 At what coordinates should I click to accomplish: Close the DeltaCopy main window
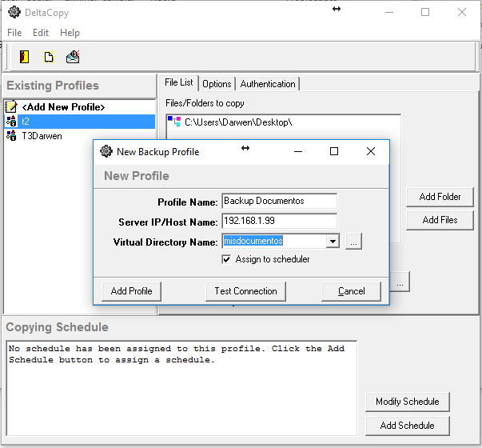coord(462,12)
